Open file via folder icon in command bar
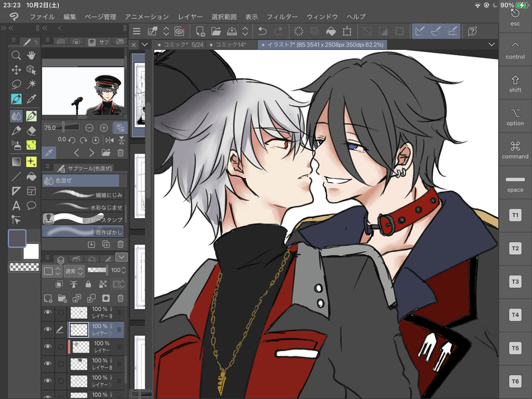The image size is (532, 399). pyautogui.click(x=215, y=31)
